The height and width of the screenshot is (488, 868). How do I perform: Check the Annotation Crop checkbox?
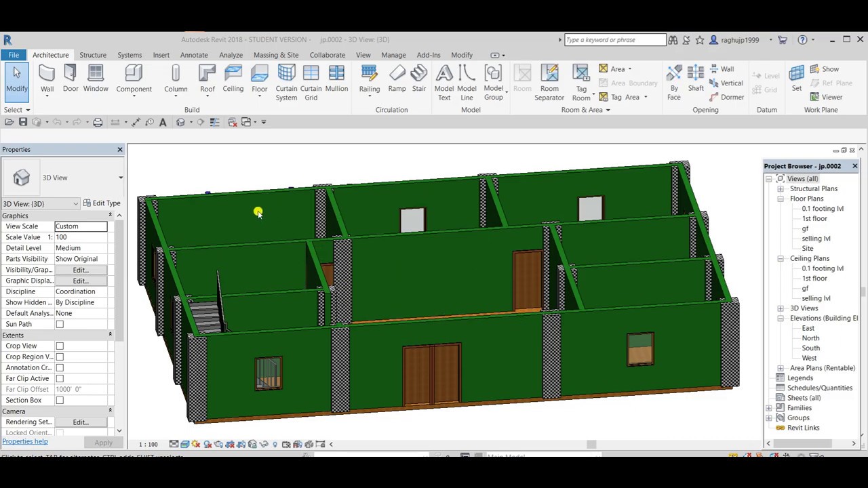[60, 367]
